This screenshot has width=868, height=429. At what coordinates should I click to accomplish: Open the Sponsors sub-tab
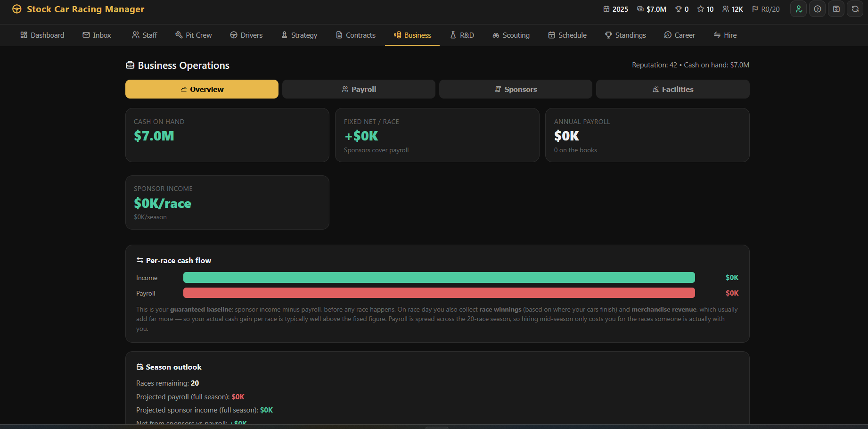click(516, 89)
